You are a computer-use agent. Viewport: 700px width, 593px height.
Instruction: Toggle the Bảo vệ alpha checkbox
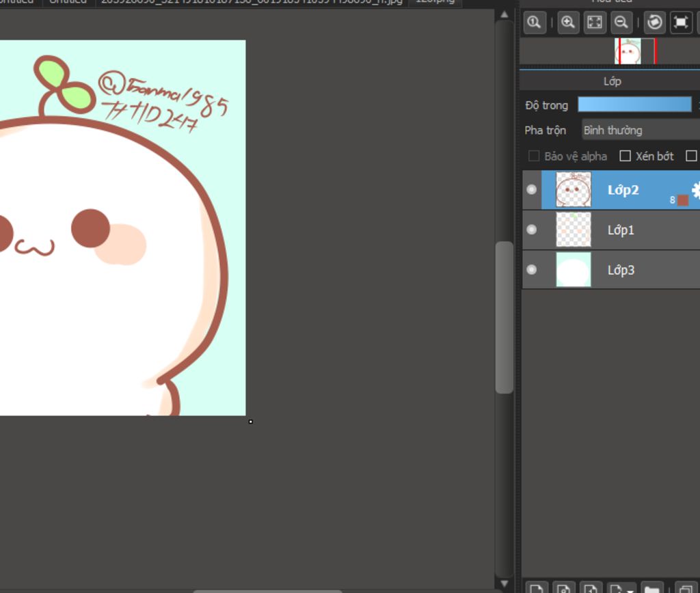[x=533, y=156]
